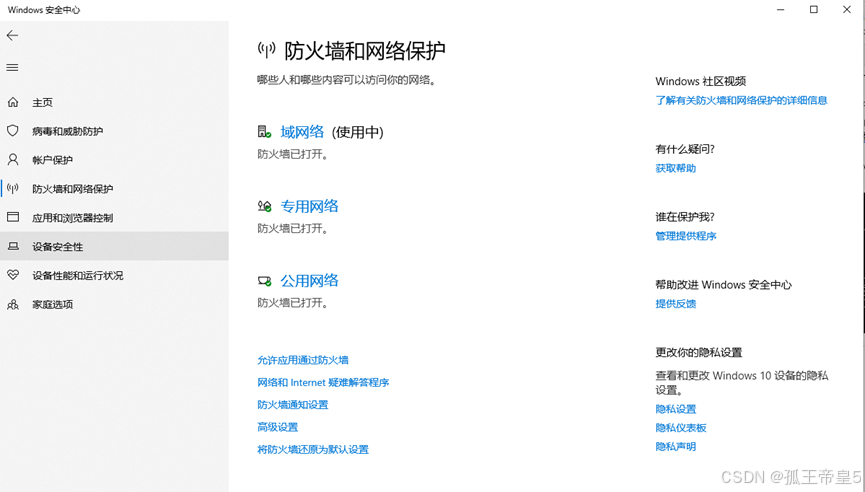Click the 哪些人和哪些内容可以访问你的网络 subtitle

point(347,81)
